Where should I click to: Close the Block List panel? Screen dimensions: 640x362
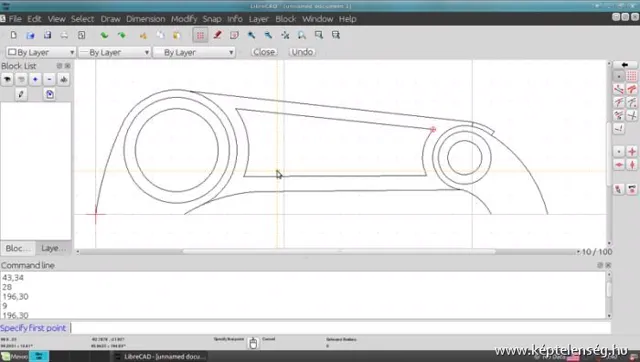(x=67, y=66)
